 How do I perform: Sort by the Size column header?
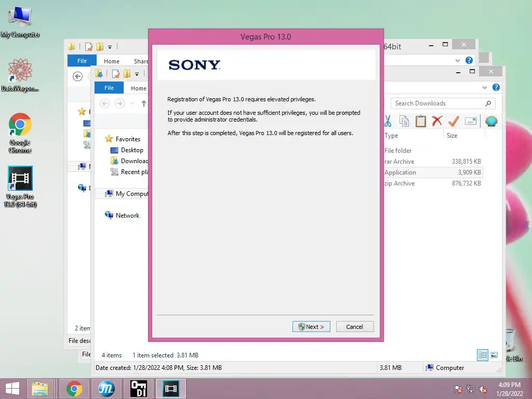pyautogui.click(x=452, y=136)
